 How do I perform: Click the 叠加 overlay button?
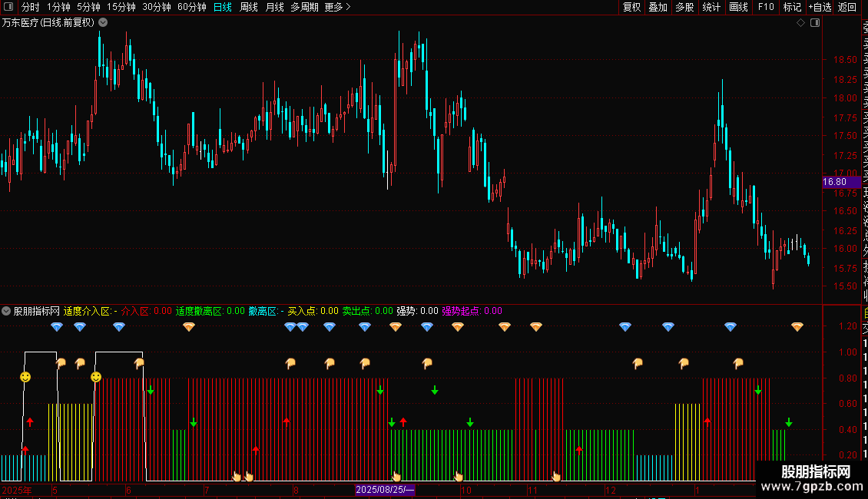(x=658, y=7)
